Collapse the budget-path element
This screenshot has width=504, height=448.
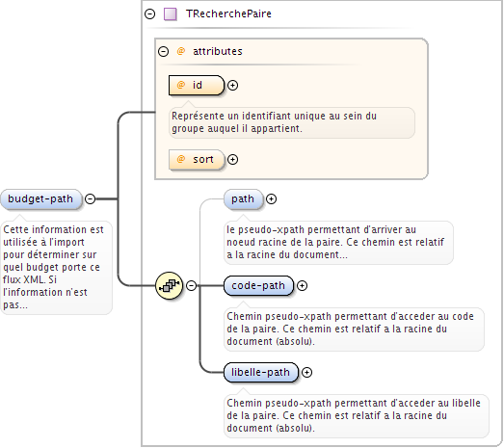coord(91,198)
